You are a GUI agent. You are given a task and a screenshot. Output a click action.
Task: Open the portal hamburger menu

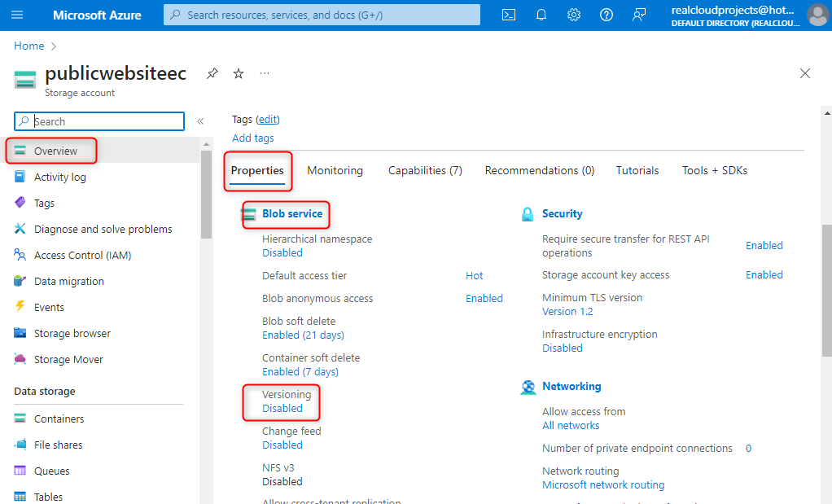point(18,15)
